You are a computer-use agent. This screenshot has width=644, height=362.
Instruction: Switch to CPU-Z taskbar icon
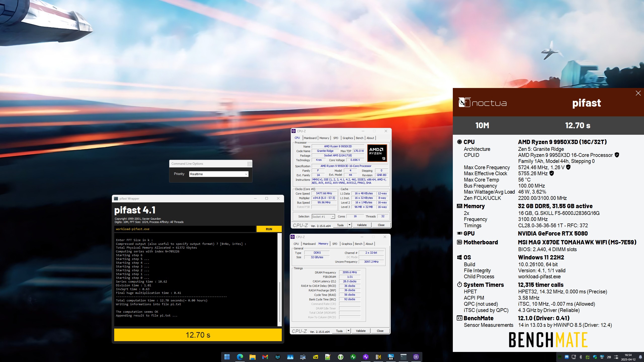click(416, 357)
